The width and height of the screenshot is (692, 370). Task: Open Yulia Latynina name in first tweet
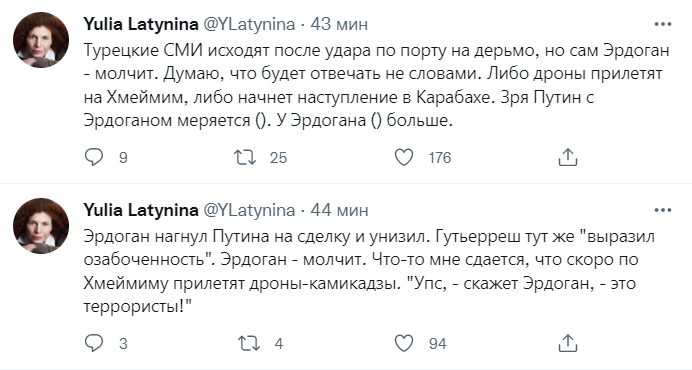(x=141, y=24)
